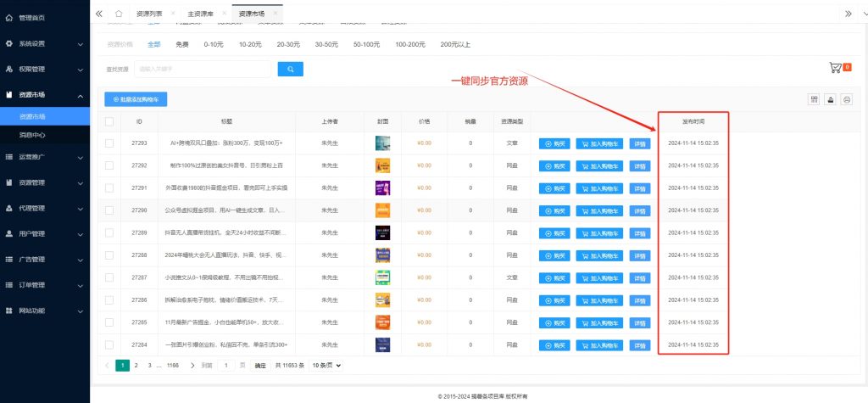Click the home icon tab in the tab bar
The image size is (868, 403).
(119, 14)
